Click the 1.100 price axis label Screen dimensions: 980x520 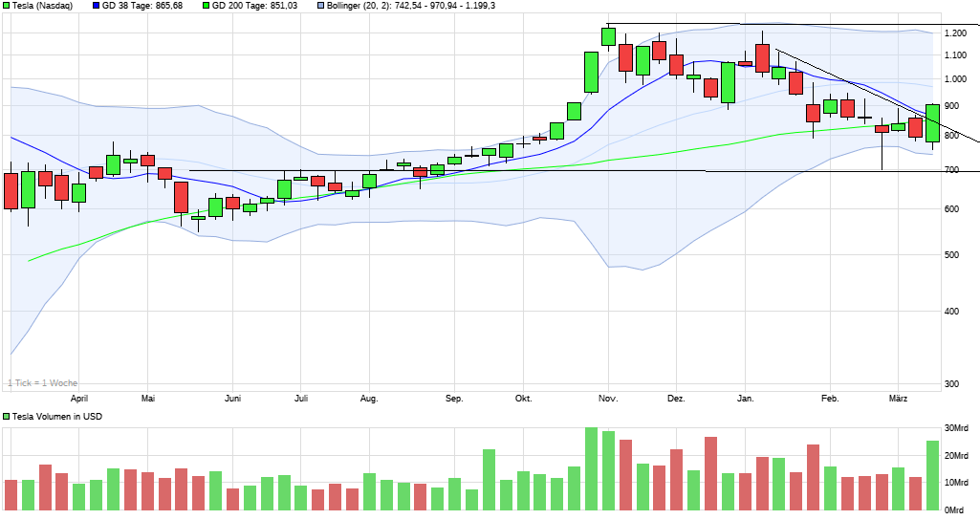(x=956, y=55)
